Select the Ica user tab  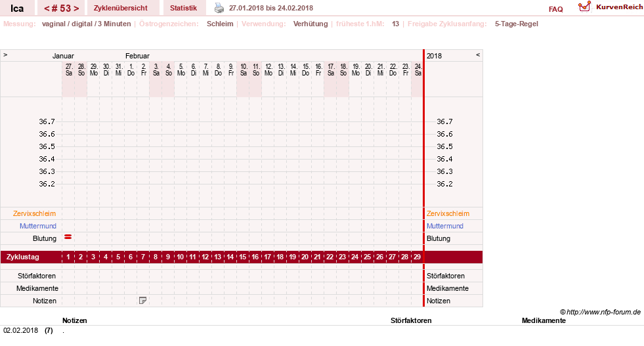coord(17,9)
